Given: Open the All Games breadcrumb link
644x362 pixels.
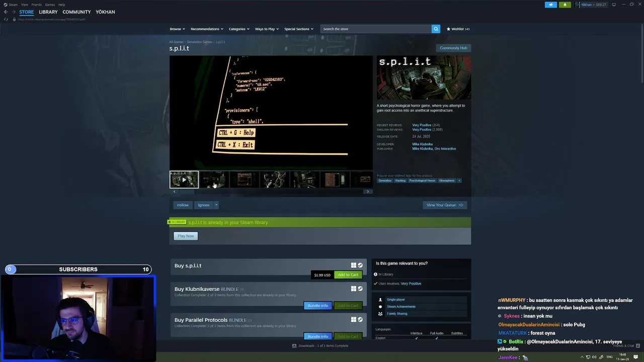Looking at the screenshot, I should 176,42.
